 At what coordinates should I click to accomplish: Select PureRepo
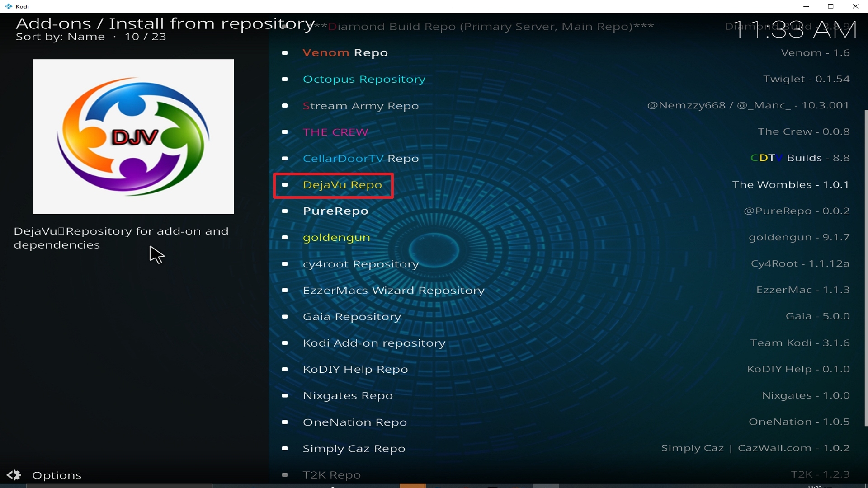pyautogui.click(x=335, y=211)
